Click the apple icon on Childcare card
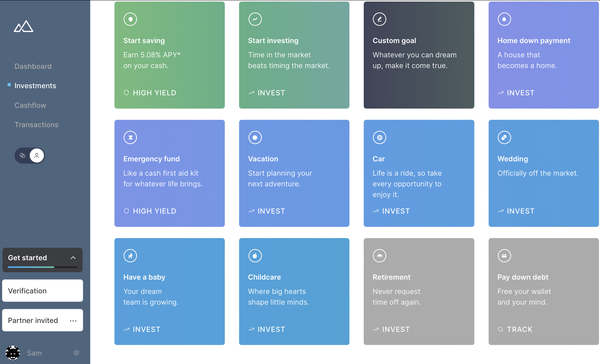The image size is (600, 364). pos(255,256)
